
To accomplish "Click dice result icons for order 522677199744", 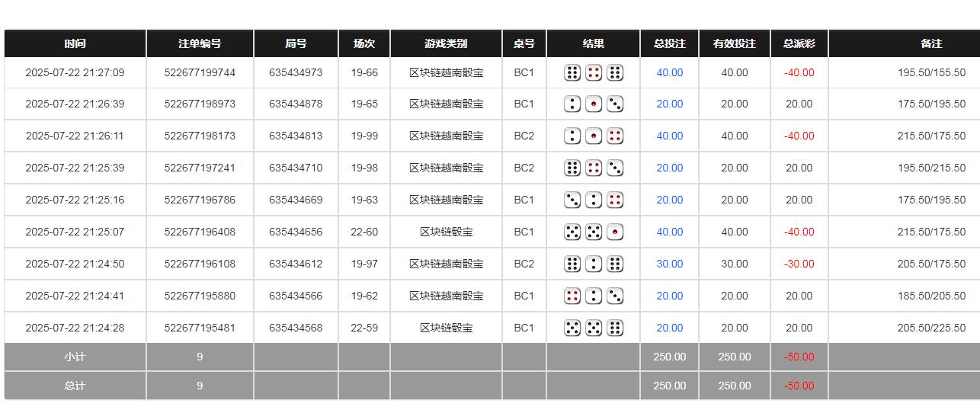I will pos(594,73).
